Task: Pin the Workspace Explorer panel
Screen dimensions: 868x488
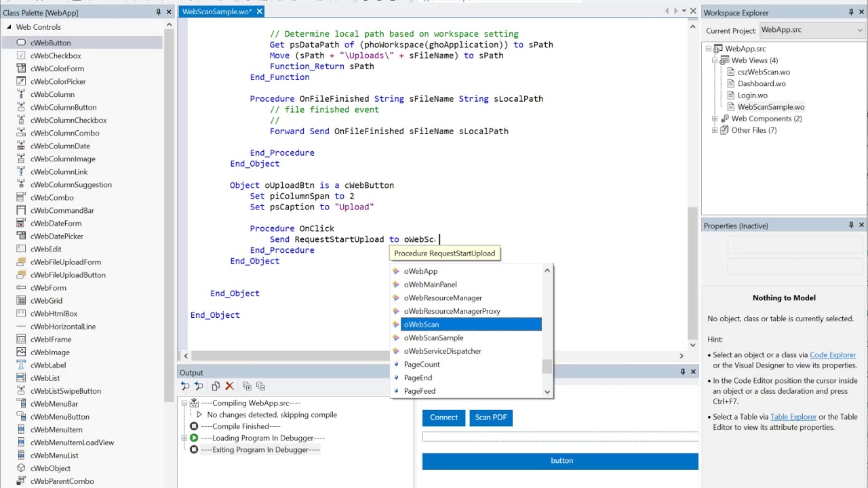Action: [x=851, y=12]
